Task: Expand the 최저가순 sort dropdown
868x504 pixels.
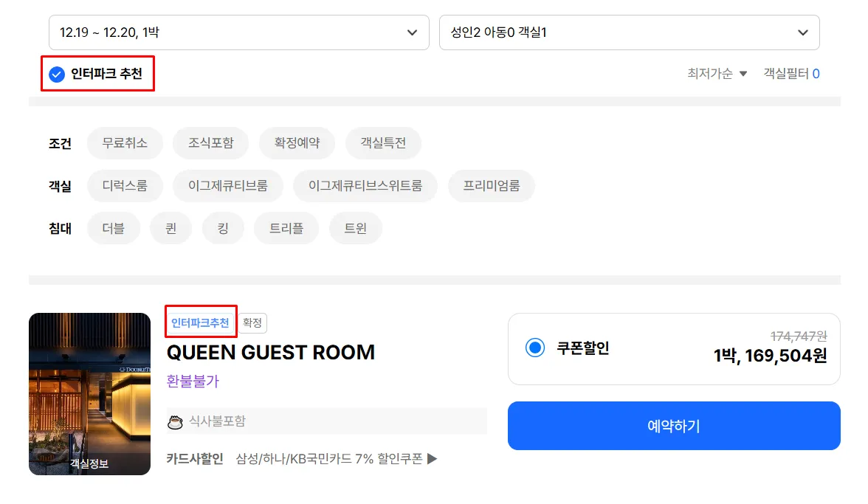Action: point(717,74)
